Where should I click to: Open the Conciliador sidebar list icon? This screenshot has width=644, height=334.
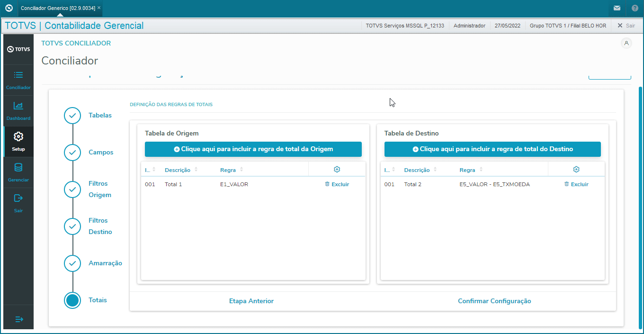click(x=18, y=75)
